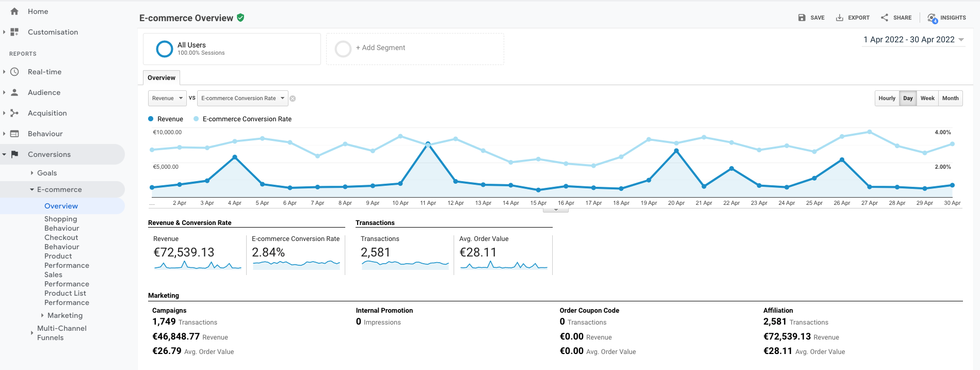Image resolution: width=980 pixels, height=370 pixels.
Task: Switch chart granularity to Week
Action: 927,99
